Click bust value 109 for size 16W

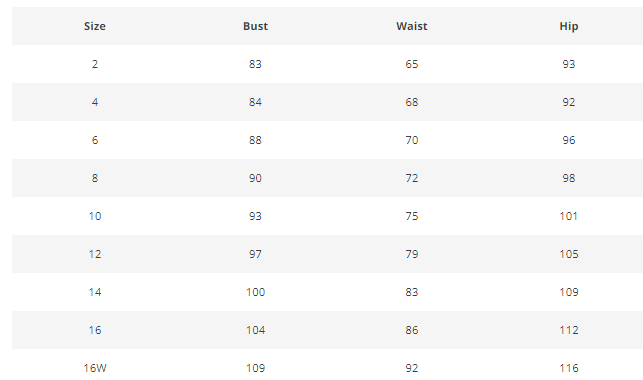pyautogui.click(x=255, y=368)
